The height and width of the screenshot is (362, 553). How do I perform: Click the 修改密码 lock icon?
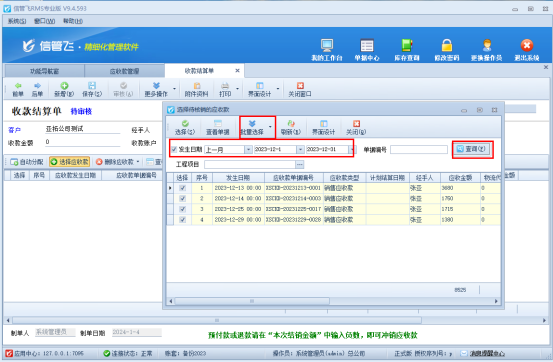coord(446,45)
